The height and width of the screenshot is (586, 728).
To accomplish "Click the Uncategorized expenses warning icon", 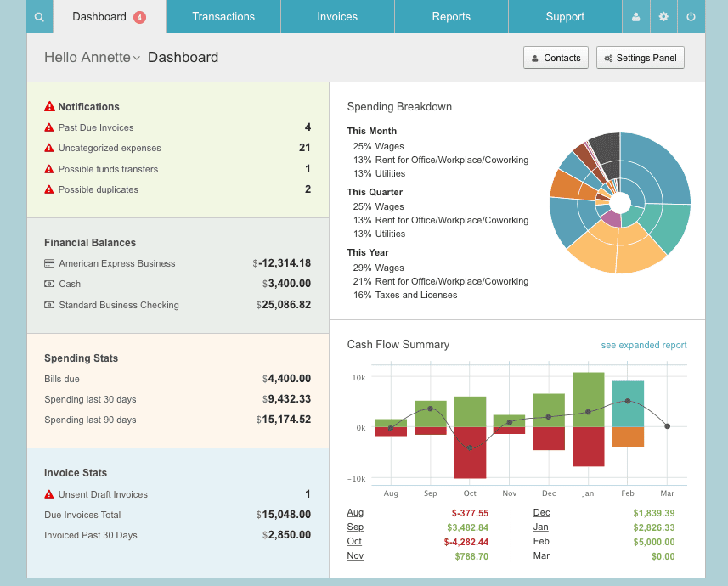I will coord(48,148).
